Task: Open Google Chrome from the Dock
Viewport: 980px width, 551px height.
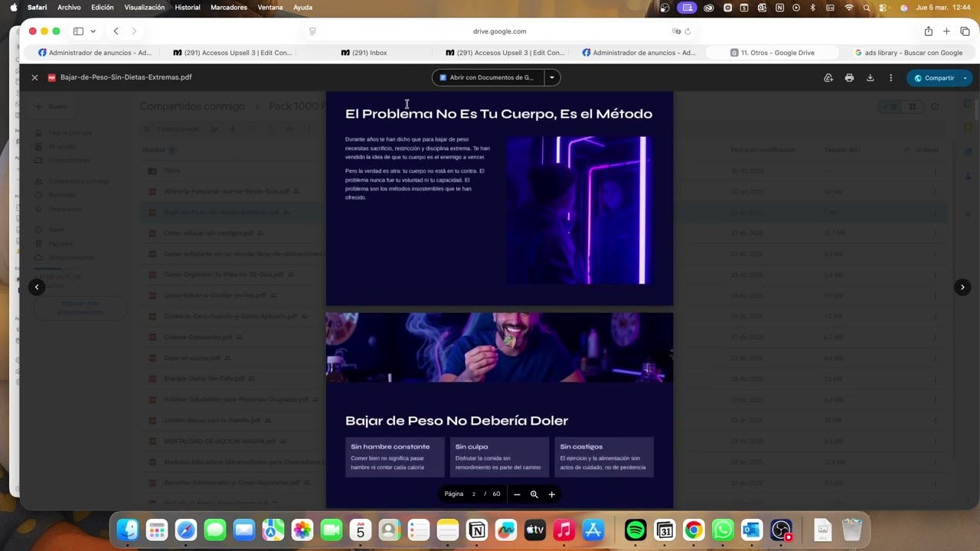Action: [694, 530]
